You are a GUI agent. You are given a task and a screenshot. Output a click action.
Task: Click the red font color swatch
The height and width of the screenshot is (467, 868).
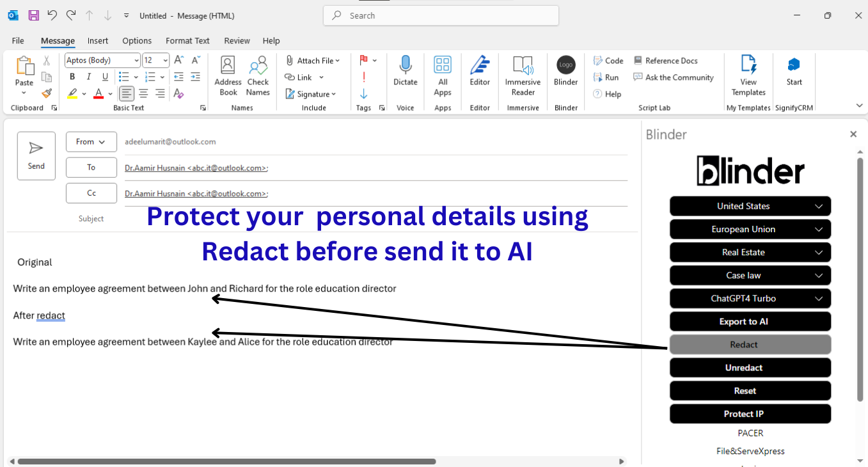pyautogui.click(x=99, y=94)
